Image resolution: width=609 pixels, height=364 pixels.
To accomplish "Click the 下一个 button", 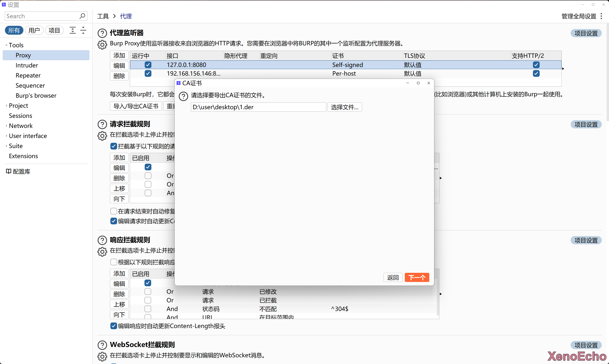I will coord(417,277).
